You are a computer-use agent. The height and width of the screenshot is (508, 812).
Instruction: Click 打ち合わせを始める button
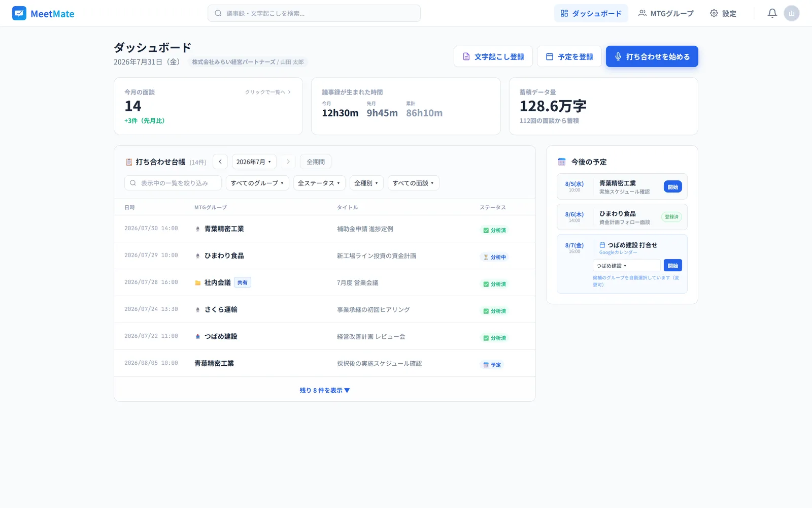click(x=652, y=56)
